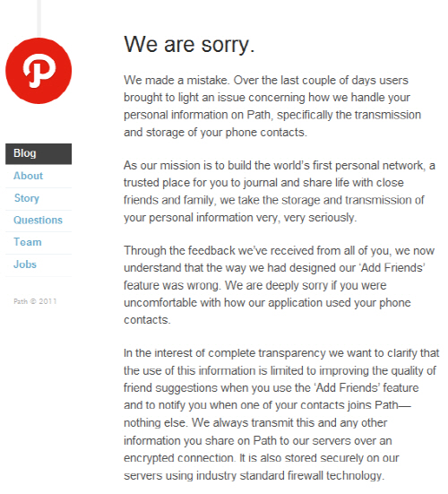
Task: Click the words "nothing else" in the last paragraph
Action: (155, 423)
